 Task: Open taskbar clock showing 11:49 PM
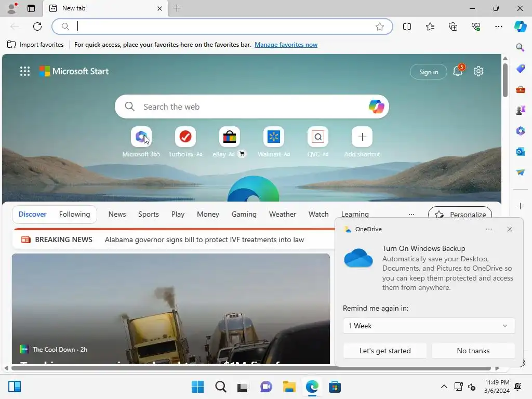(x=497, y=387)
